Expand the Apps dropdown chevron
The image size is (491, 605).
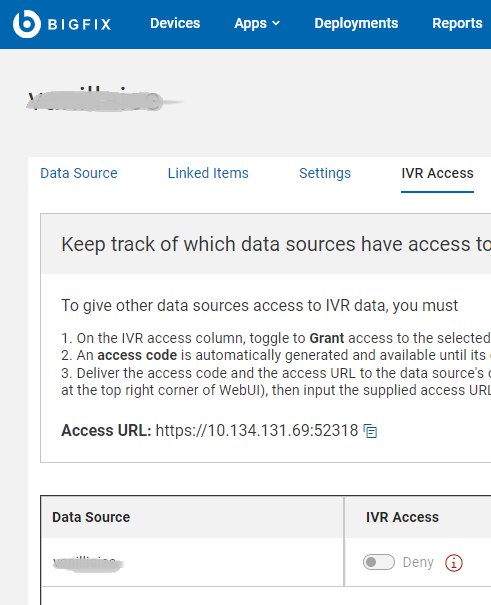tap(276, 24)
